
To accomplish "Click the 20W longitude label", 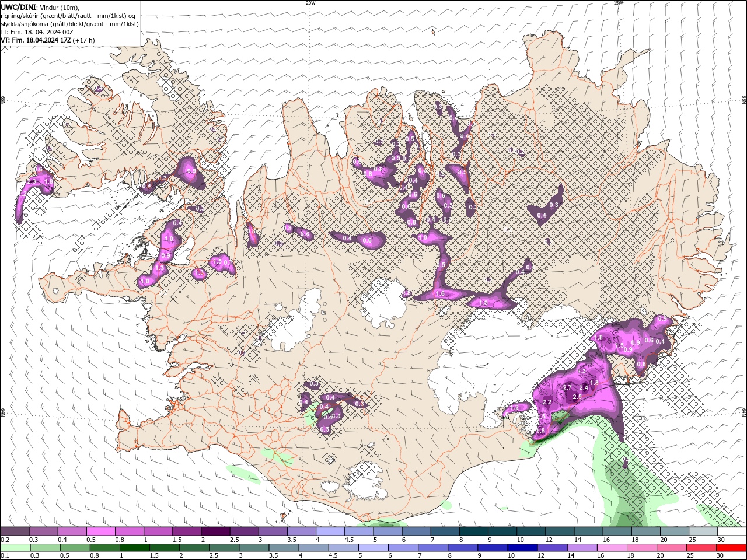I will pyautogui.click(x=310, y=3).
